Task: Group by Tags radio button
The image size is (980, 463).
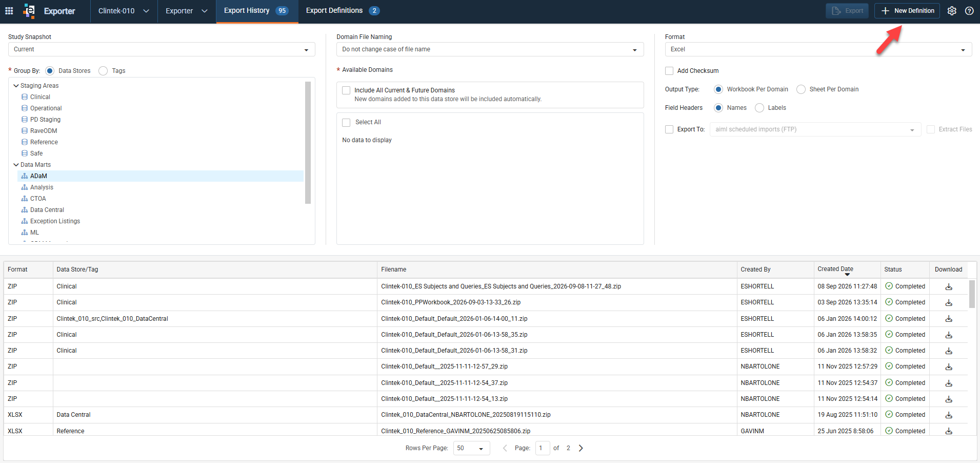Action: (103, 71)
